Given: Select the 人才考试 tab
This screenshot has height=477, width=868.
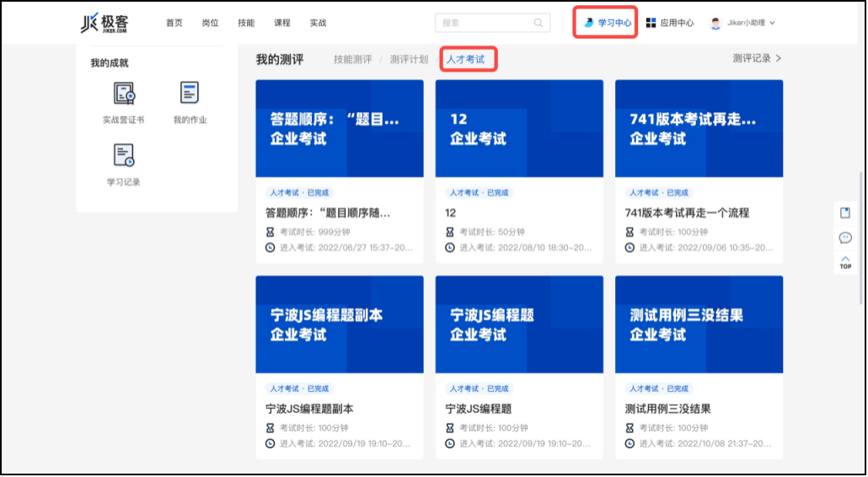Looking at the screenshot, I should tap(465, 60).
